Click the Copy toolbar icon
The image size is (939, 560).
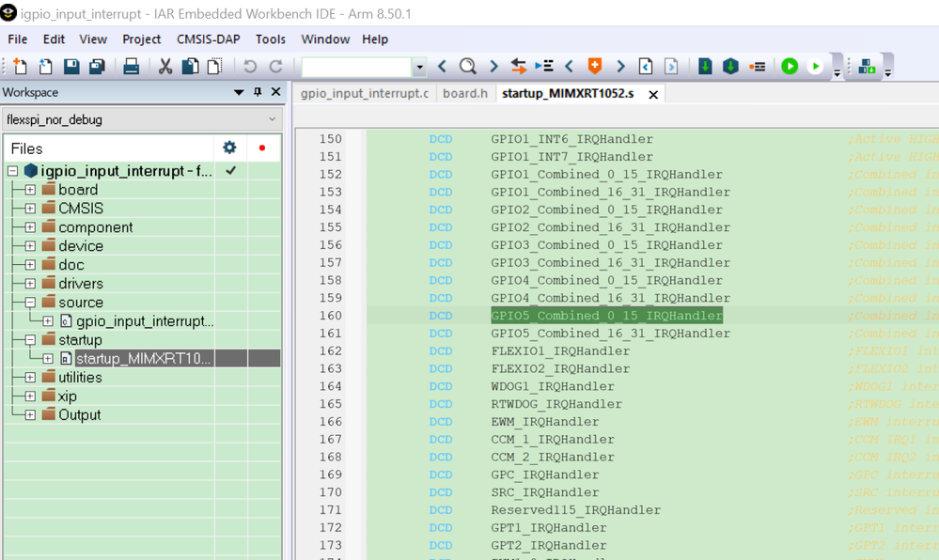tap(191, 67)
